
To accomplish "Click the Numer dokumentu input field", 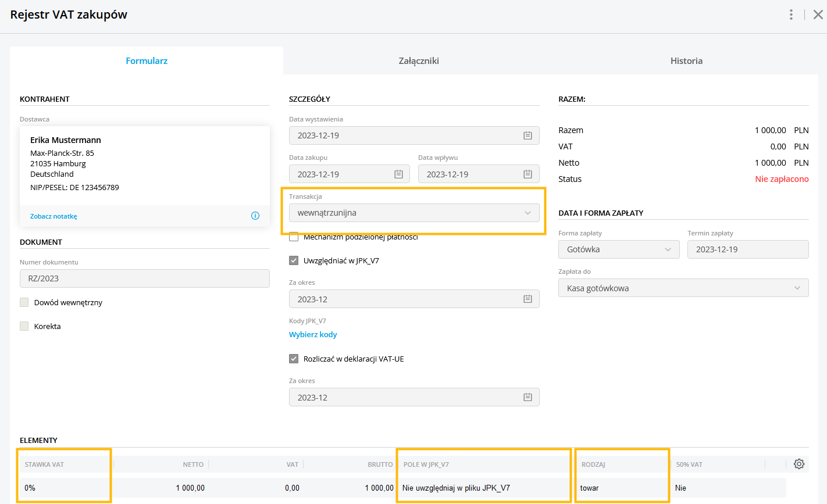I will (144, 278).
